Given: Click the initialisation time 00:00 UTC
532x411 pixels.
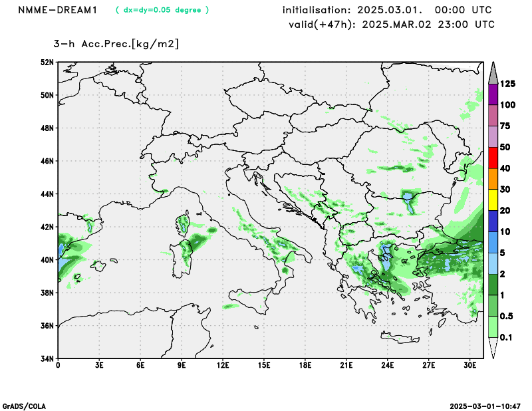Looking at the screenshot, I should (463, 10).
